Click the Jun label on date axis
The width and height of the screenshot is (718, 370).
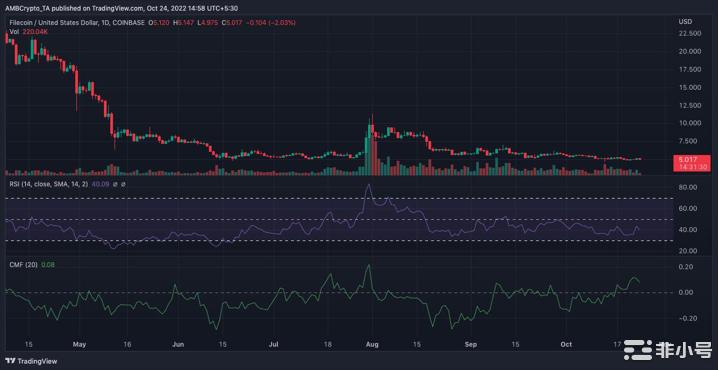pyautogui.click(x=179, y=343)
